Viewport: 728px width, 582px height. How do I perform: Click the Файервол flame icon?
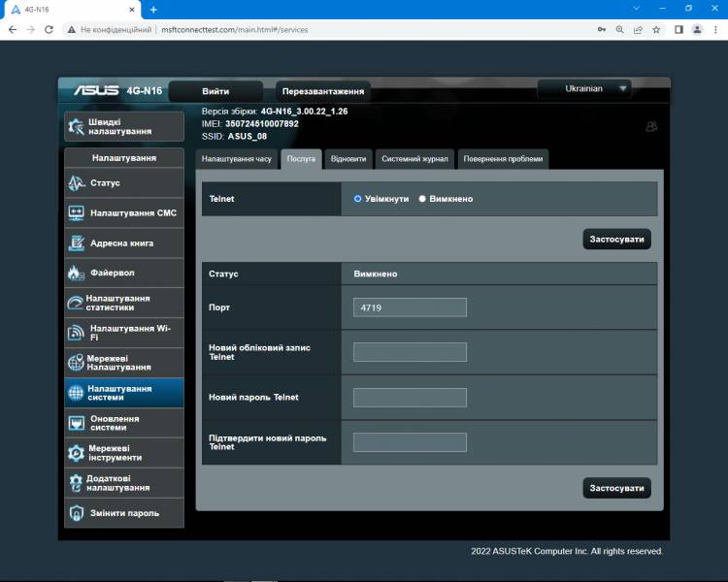click(76, 273)
